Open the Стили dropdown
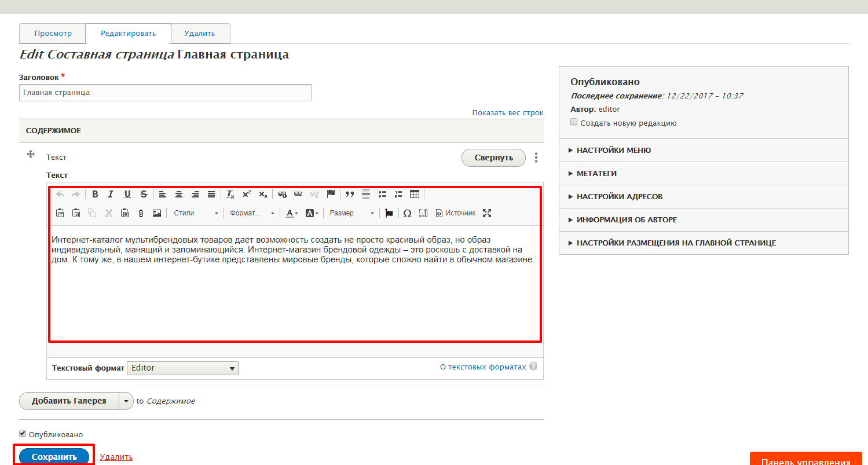This screenshot has width=868, height=465. [x=196, y=213]
